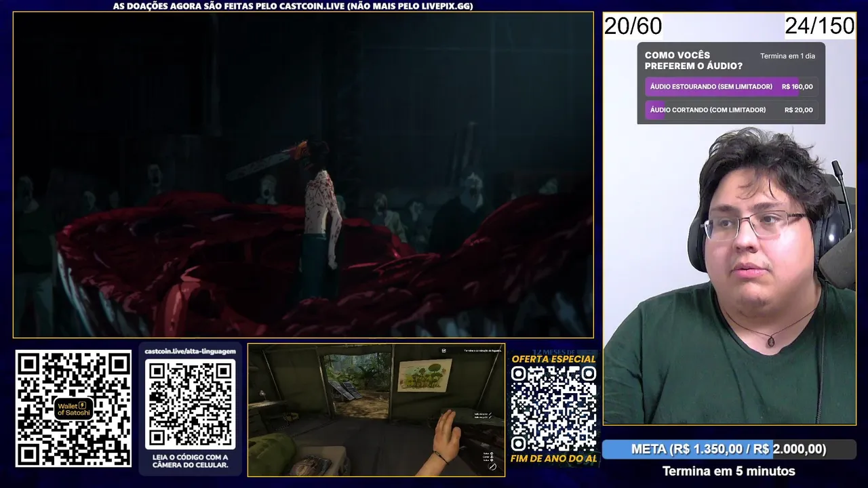Click the castcoin.live QR code
Viewport: 868px width, 488px height.
(190, 404)
